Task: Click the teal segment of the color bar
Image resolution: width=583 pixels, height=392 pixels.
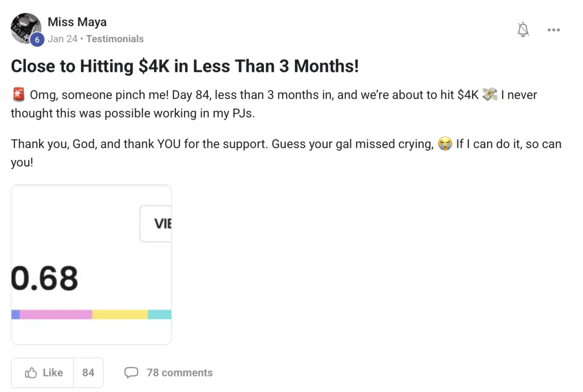Action: coord(160,314)
